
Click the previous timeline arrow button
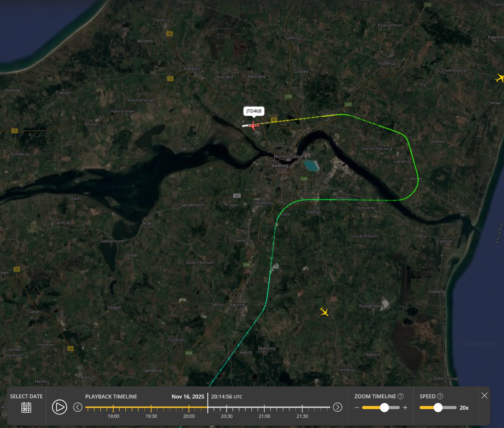(78, 407)
